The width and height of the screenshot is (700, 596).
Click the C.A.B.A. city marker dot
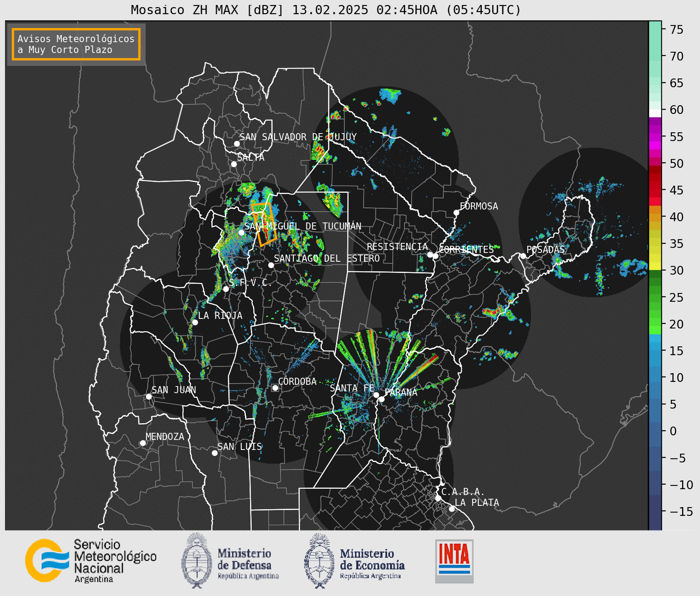[x=438, y=498]
